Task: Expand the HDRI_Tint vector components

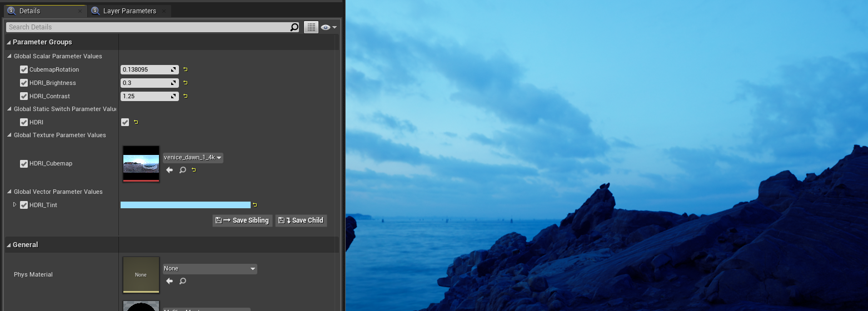Action: (x=15, y=205)
